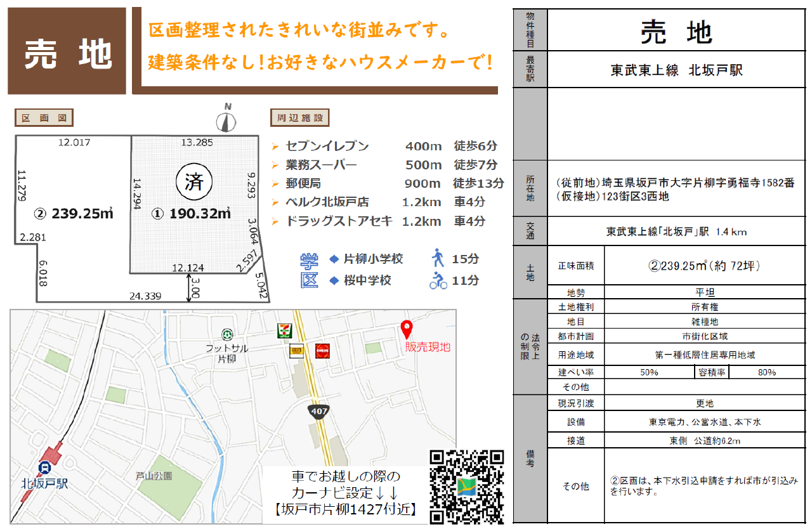The height and width of the screenshot is (529, 812).
Task: Click the QR code image
Action: (467, 487)
